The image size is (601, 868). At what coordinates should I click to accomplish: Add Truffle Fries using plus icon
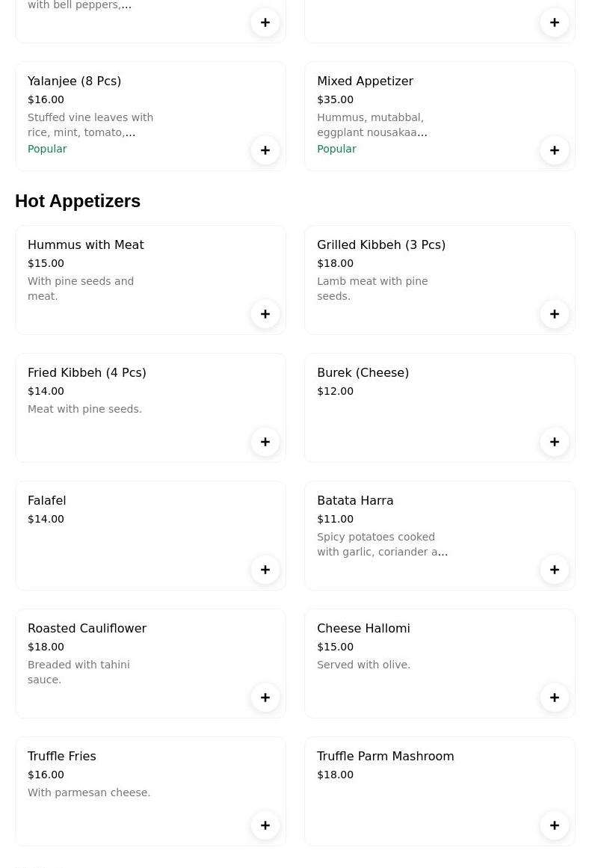tap(265, 825)
